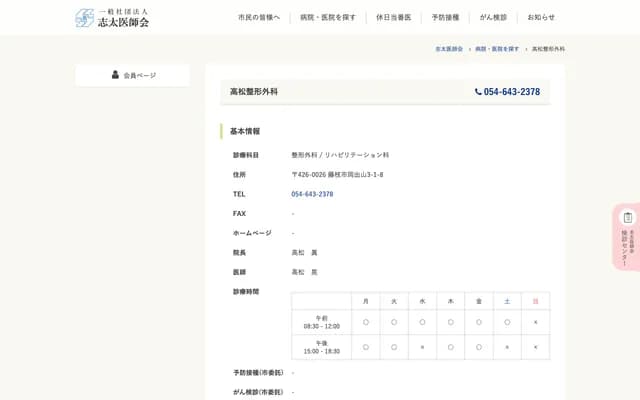Click the 午前 08:30 - 12:00 cell

pyautogui.click(x=322, y=322)
